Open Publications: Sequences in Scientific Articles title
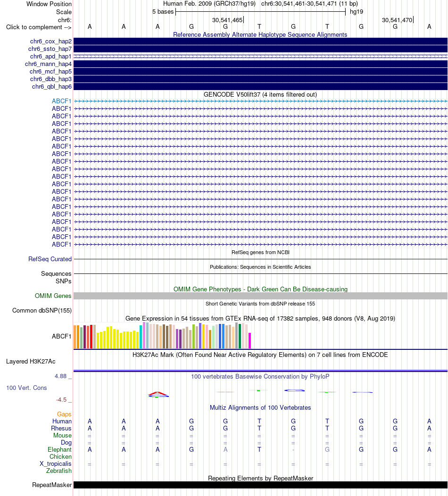Screen dimensions: 448x496 (260, 267)
